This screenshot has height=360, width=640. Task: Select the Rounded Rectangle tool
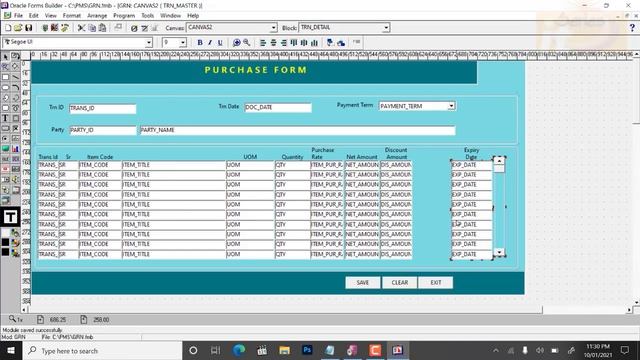pyautogui.click(x=5, y=108)
